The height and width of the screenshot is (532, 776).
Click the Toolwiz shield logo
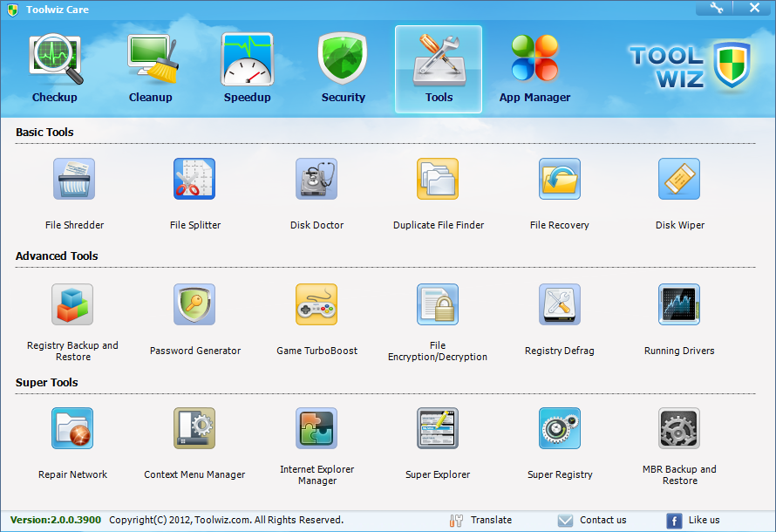click(x=732, y=65)
